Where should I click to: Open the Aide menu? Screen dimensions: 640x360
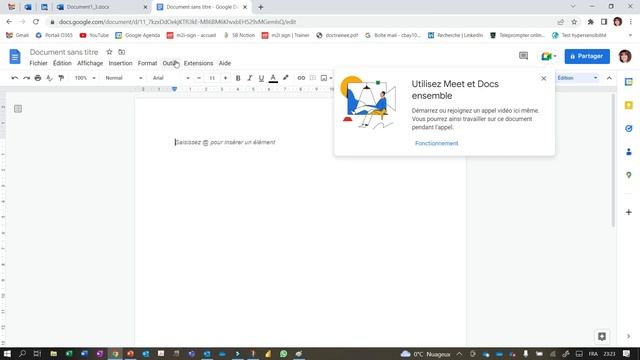click(225, 63)
